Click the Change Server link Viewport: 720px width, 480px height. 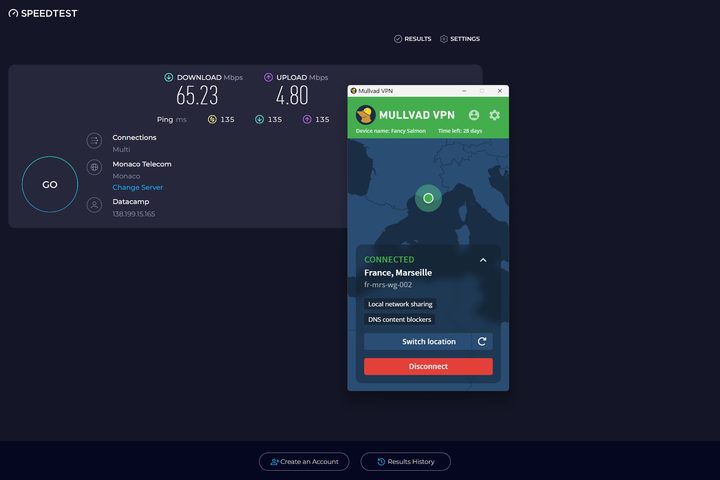[137, 187]
